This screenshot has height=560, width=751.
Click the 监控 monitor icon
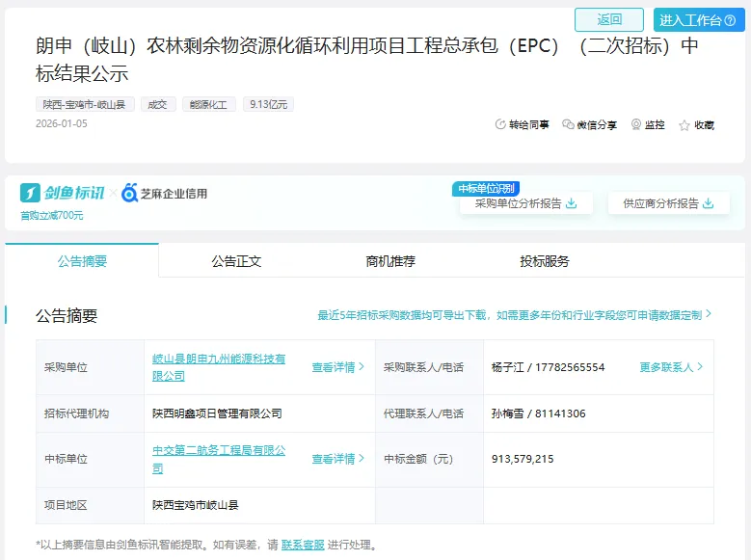(636, 125)
